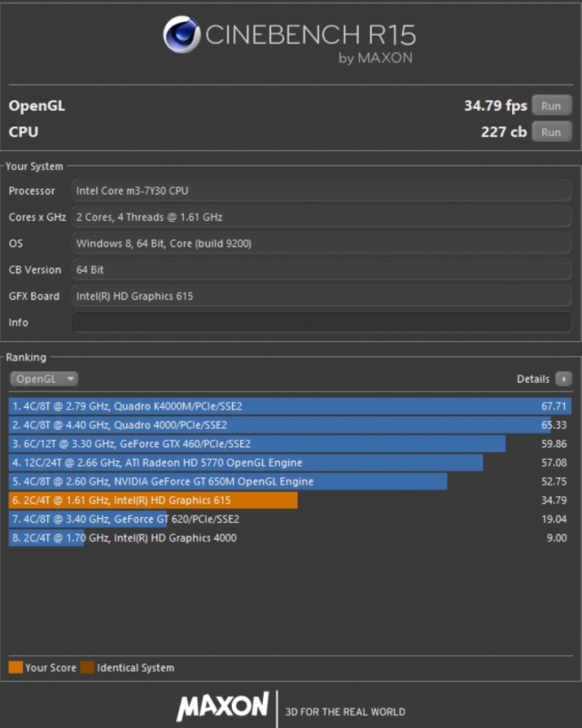
Task: Click the Details arrow button
Action: (x=564, y=379)
